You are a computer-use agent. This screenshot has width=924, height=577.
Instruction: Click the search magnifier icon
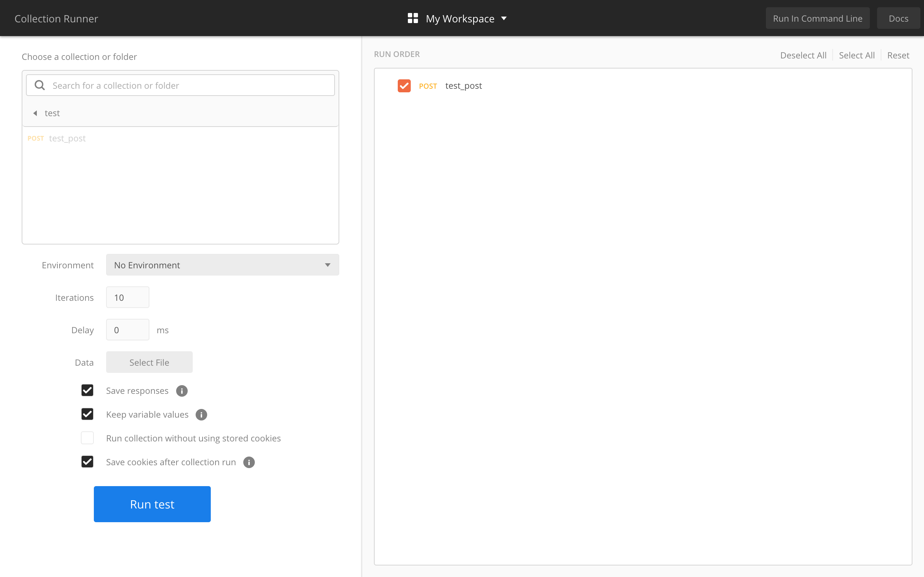[40, 85]
